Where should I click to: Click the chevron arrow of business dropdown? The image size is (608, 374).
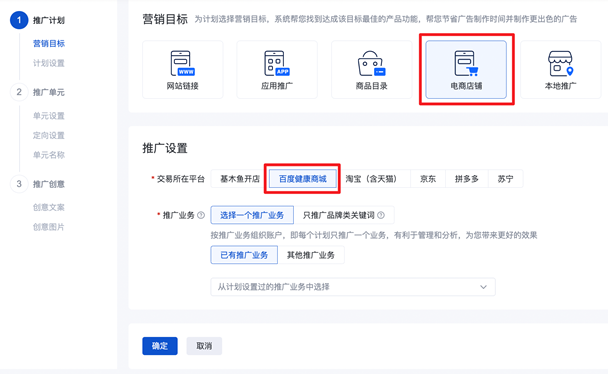coord(483,287)
